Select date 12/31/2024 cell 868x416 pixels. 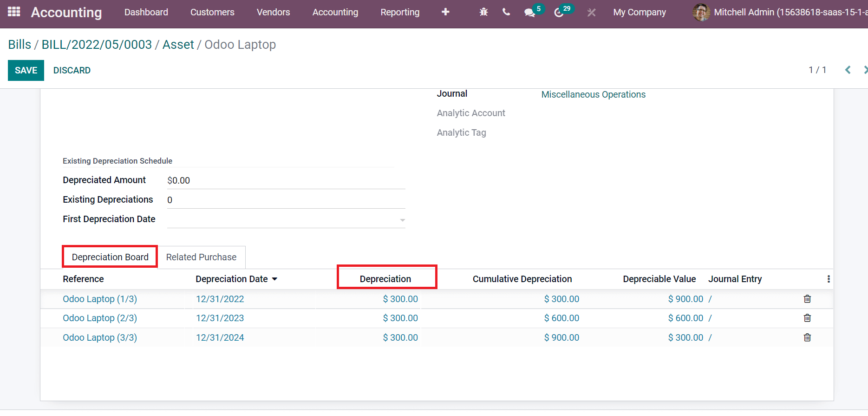tap(220, 337)
